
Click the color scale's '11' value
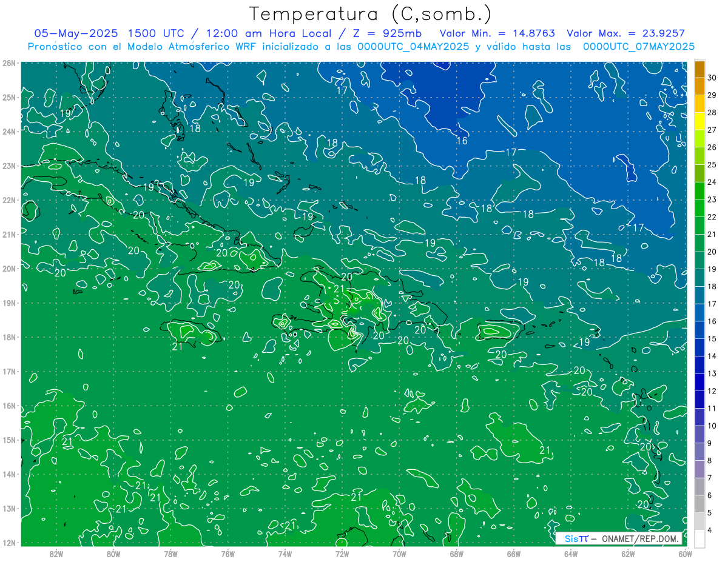712,408
